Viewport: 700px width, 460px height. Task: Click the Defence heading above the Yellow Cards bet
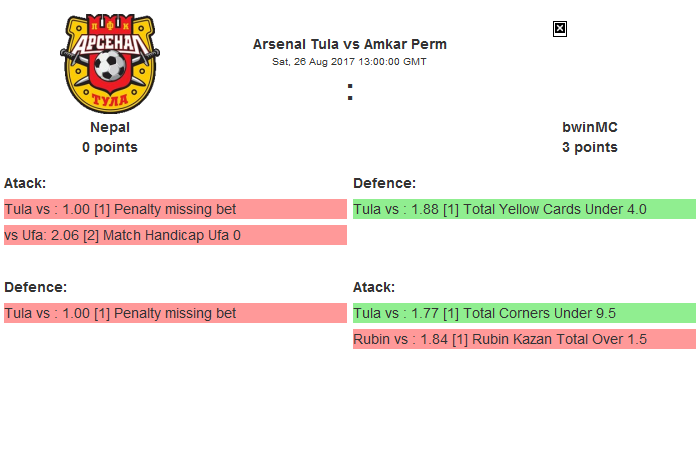pyautogui.click(x=385, y=183)
